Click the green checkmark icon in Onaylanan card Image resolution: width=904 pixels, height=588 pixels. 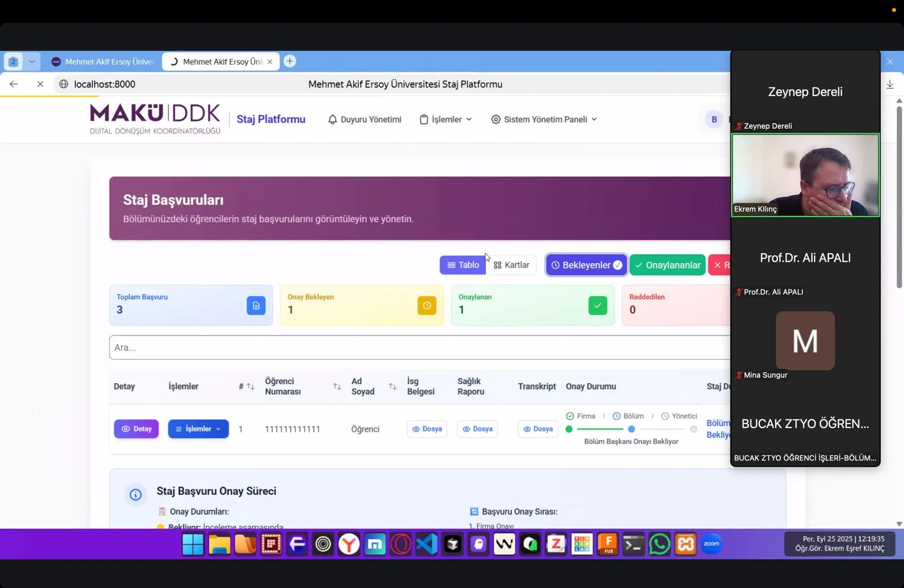tap(597, 306)
